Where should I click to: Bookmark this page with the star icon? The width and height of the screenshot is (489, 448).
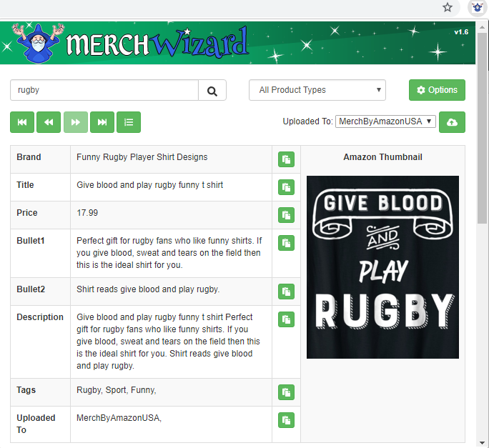pyautogui.click(x=448, y=7)
